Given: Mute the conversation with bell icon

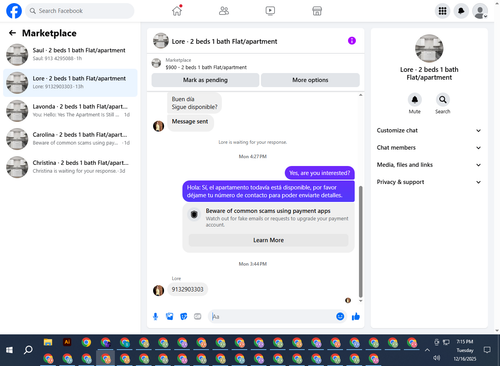Looking at the screenshot, I should 415,100.
